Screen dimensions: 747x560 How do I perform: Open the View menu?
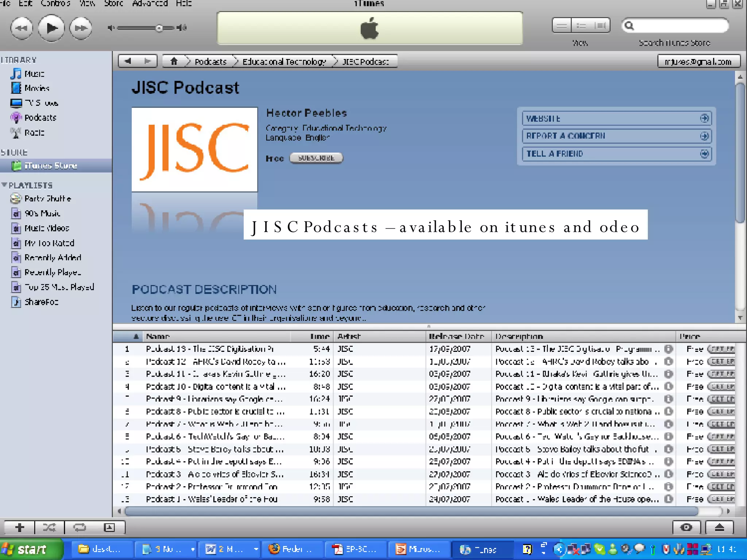coord(88,3)
